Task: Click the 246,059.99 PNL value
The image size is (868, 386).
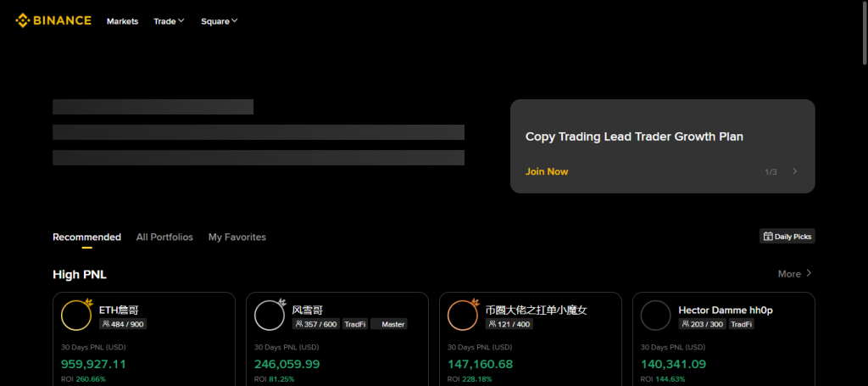Action: point(287,365)
